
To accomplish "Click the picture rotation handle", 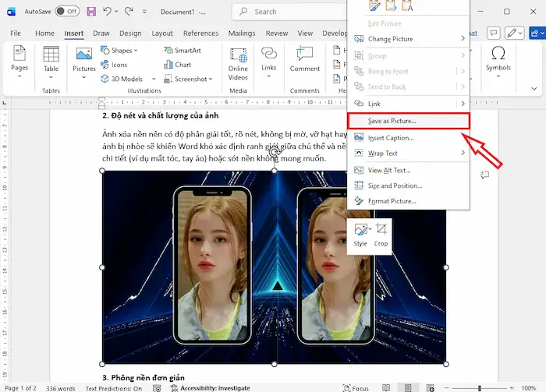I will [275, 152].
